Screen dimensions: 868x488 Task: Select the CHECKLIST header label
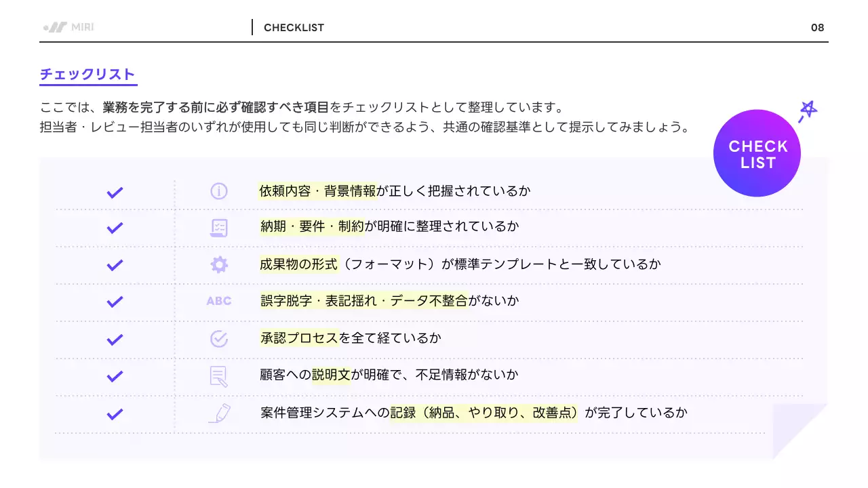294,27
